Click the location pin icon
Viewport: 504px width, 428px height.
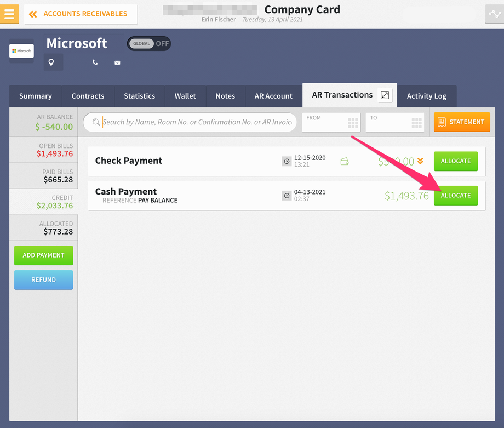click(x=51, y=62)
